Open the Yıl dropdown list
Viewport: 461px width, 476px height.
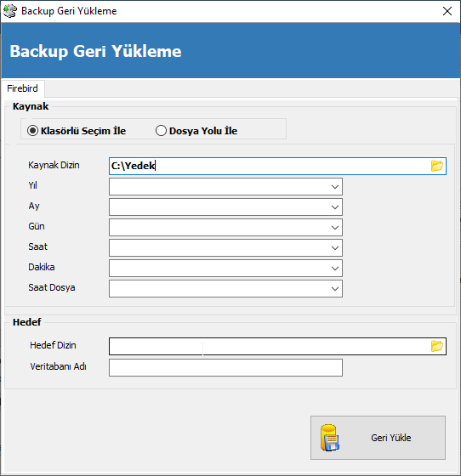click(334, 187)
